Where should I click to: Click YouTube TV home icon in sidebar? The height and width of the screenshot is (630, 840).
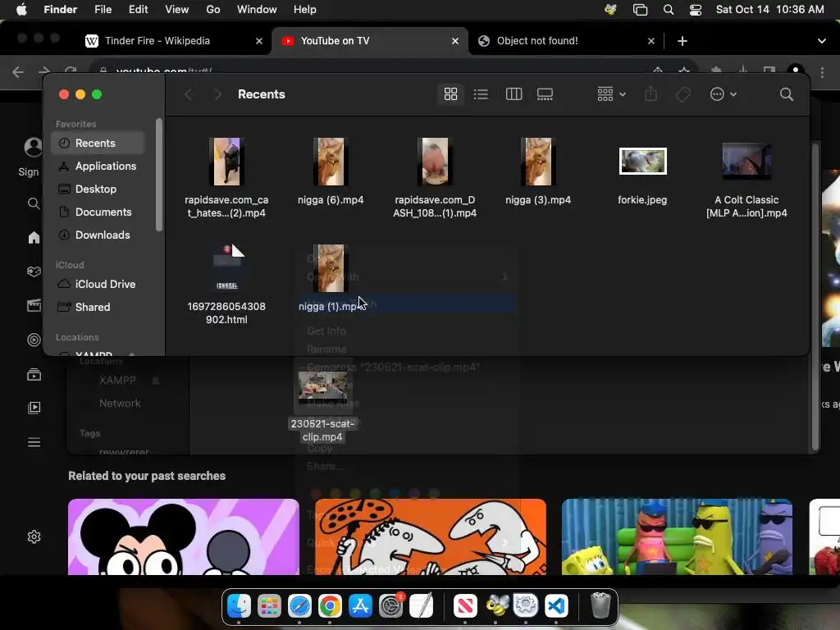point(34,237)
